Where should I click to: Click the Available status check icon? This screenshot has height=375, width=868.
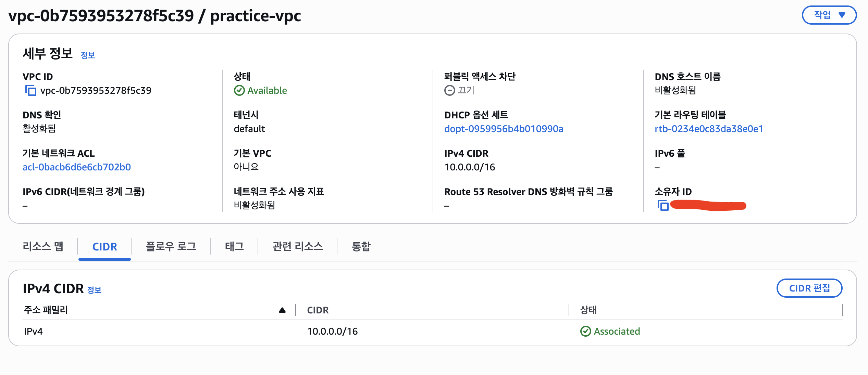(x=239, y=91)
